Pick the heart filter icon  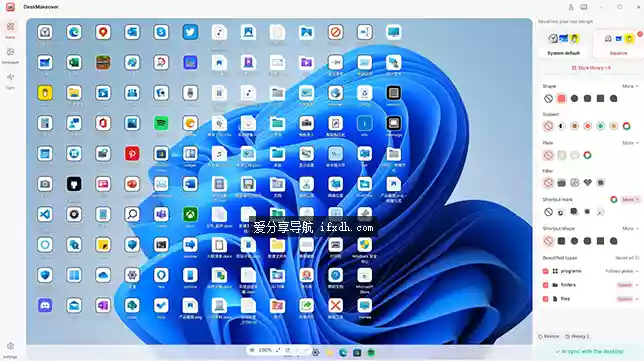587,182
